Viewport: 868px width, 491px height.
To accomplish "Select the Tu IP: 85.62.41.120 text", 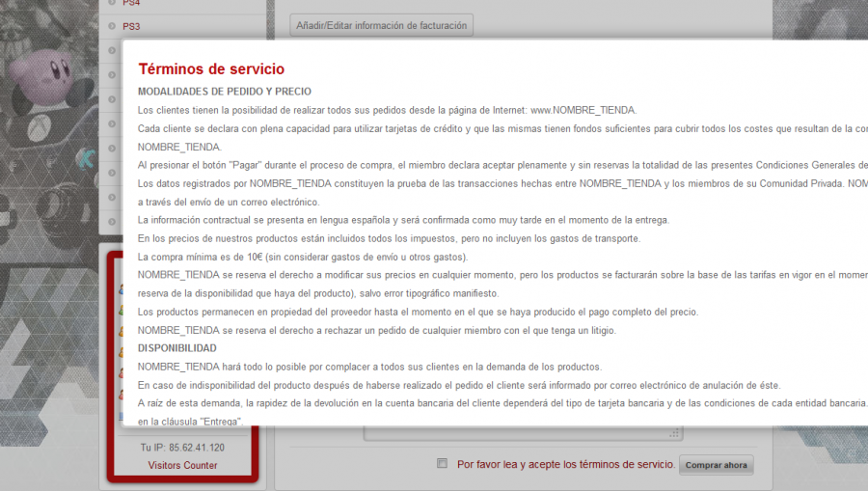I will (182, 448).
